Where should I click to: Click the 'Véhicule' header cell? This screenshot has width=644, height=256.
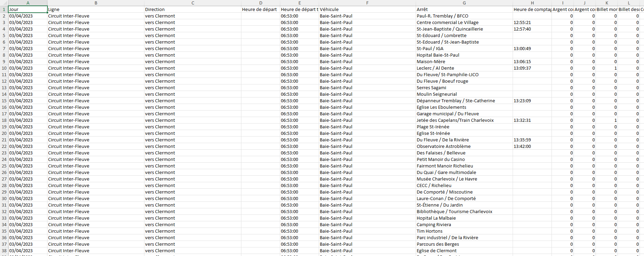(x=368, y=9)
